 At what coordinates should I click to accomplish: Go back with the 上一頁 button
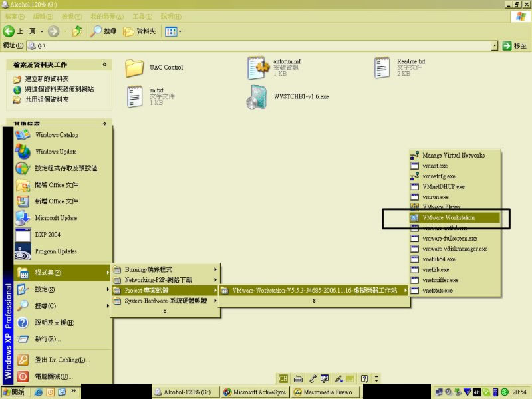(x=19, y=31)
